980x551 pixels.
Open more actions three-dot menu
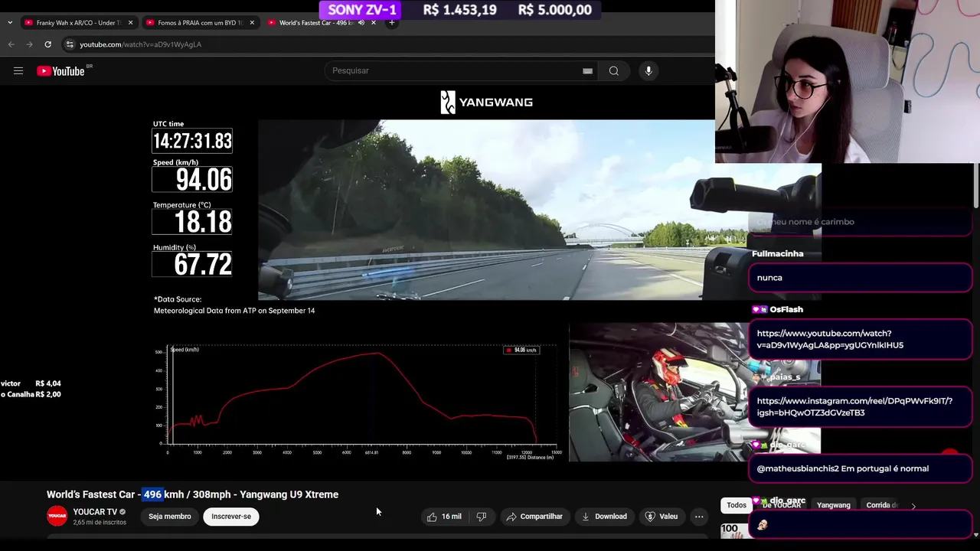(x=699, y=517)
